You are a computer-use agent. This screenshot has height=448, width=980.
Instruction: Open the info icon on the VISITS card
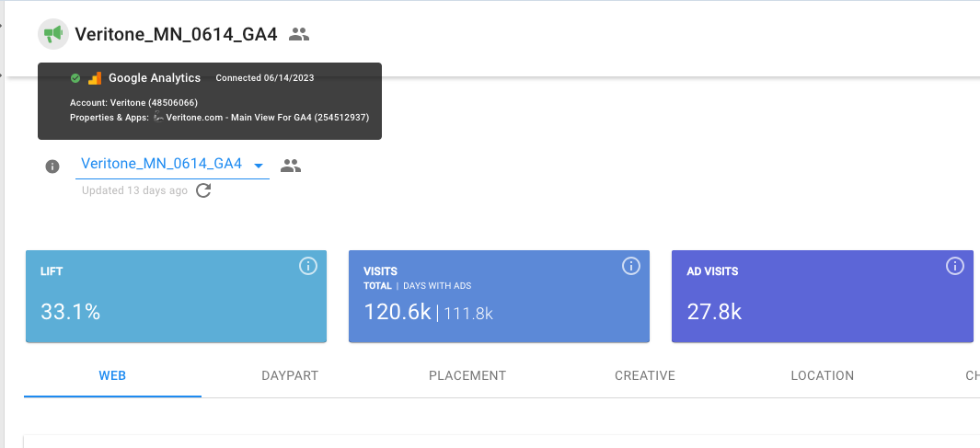(631, 266)
